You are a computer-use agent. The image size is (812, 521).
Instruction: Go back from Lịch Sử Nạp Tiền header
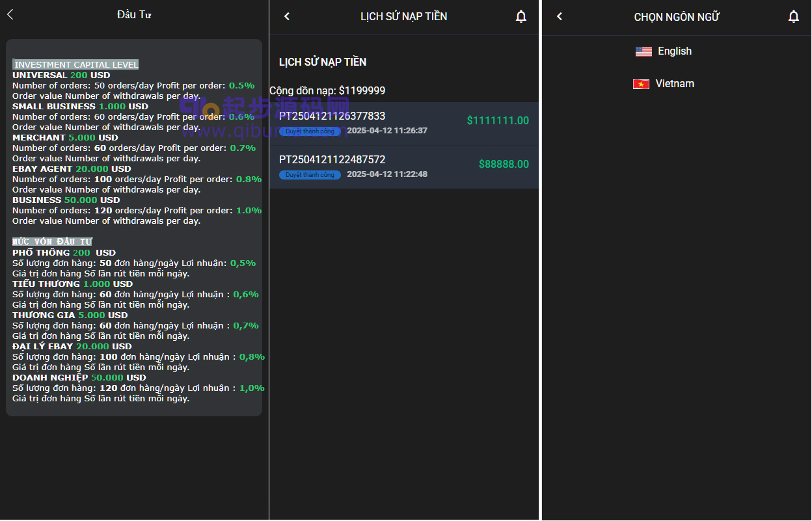tap(287, 16)
